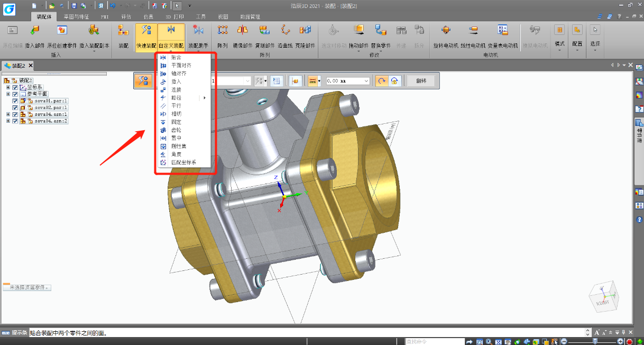
Task: Toggle checkbox for 参考平面 in tree
Action: click(15, 94)
